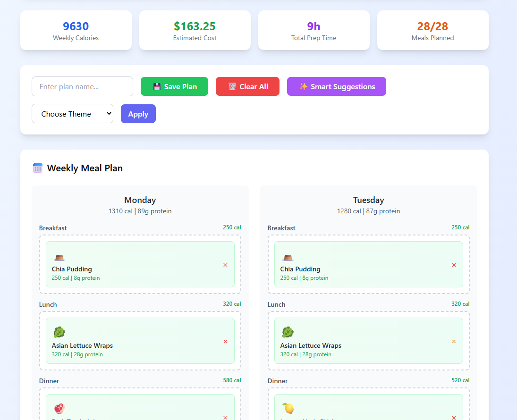Click Monday's 320 cal | 28g protein detail
This screenshot has width=517, height=420.
point(77,354)
